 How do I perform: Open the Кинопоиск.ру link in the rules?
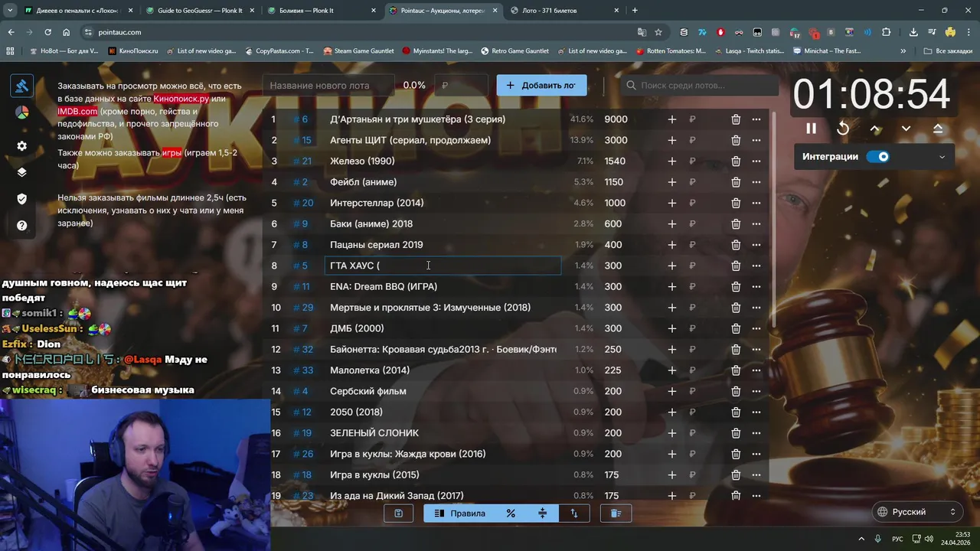tap(181, 99)
